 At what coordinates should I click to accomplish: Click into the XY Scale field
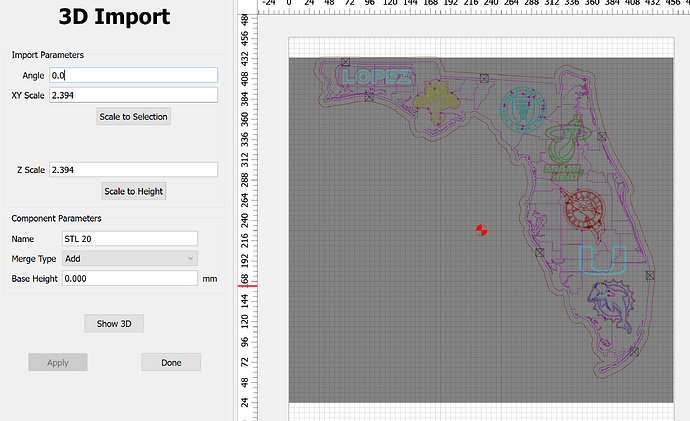click(133, 95)
